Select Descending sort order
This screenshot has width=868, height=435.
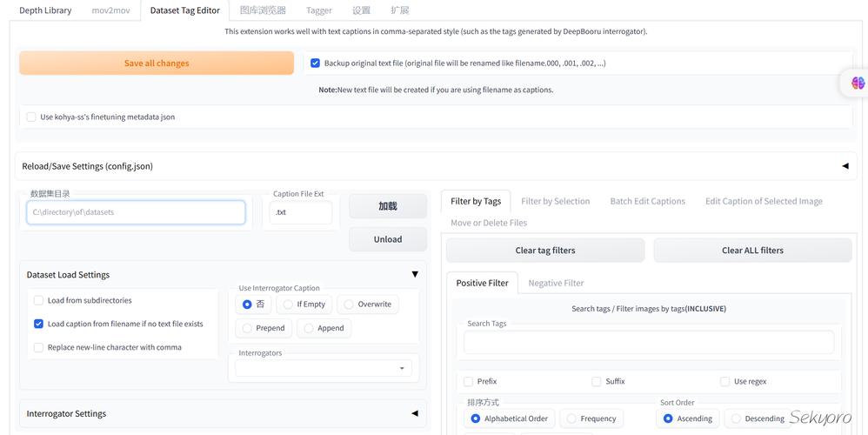point(758,418)
